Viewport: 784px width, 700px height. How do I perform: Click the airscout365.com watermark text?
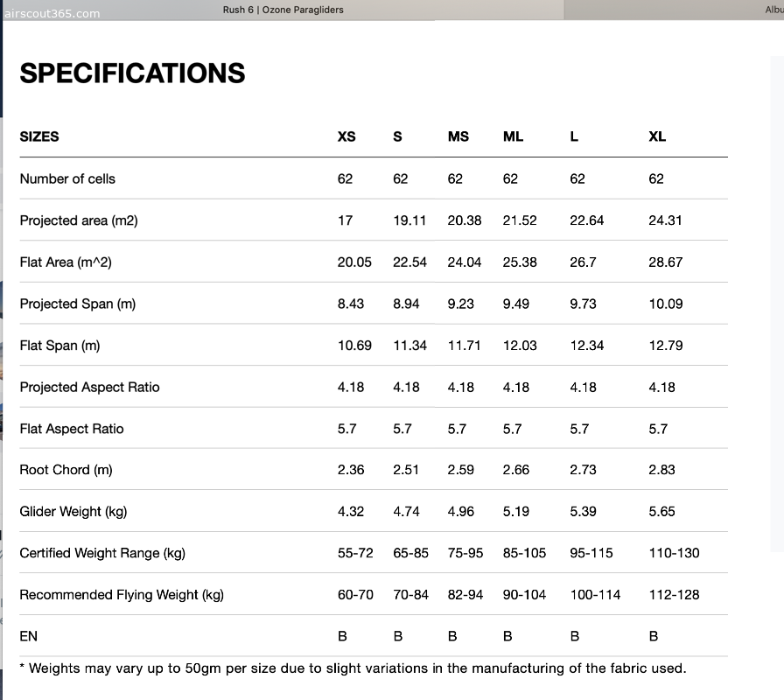[52, 13]
